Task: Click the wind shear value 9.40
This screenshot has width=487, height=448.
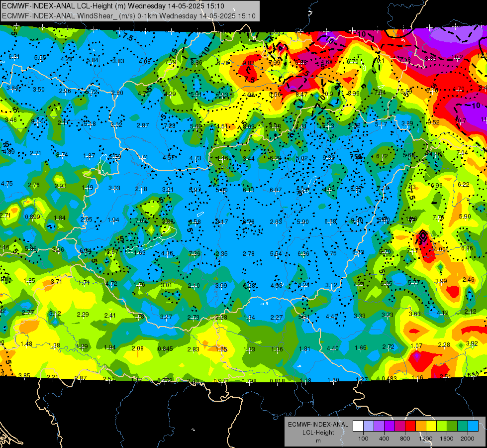Action: (x=357, y=221)
